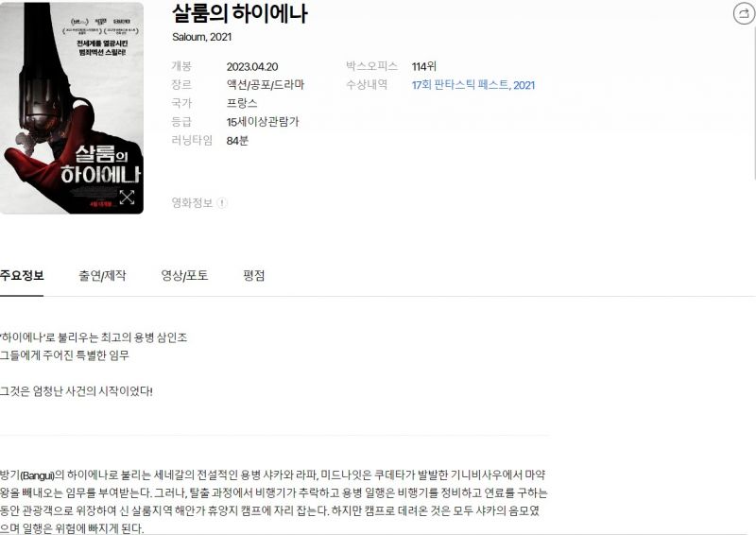Click the 박스오피스 114위 ranking value
The height and width of the screenshot is (535, 756).
pyautogui.click(x=423, y=66)
